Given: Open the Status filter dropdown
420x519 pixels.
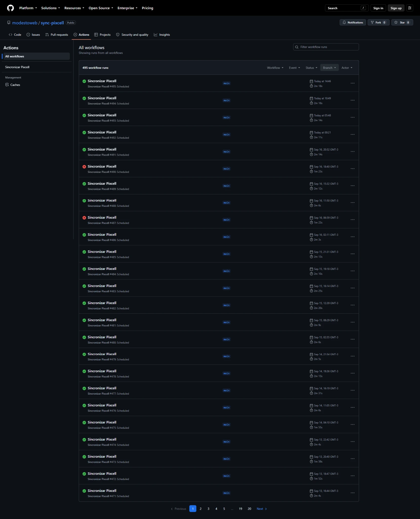Looking at the screenshot, I should tap(311, 68).
